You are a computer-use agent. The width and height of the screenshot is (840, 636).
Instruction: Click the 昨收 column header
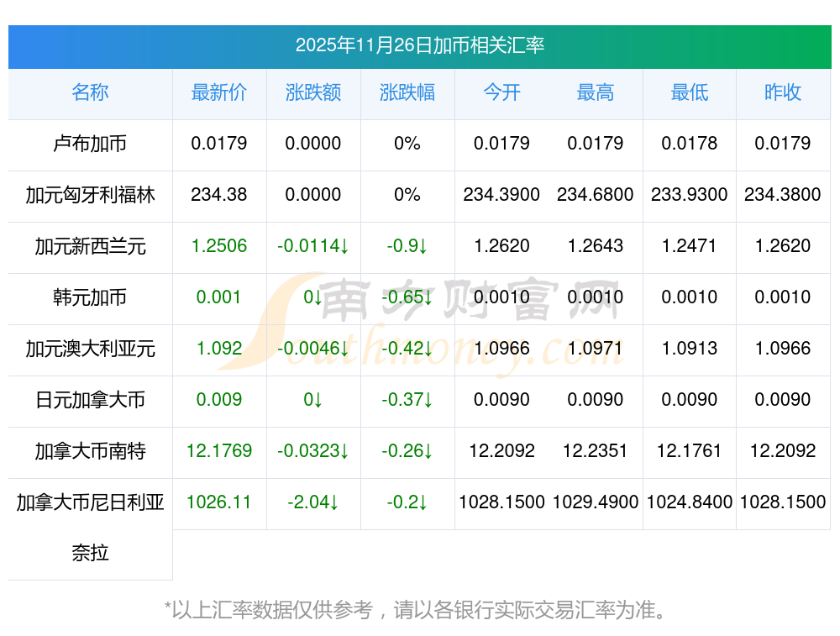pyautogui.click(x=783, y=93)
